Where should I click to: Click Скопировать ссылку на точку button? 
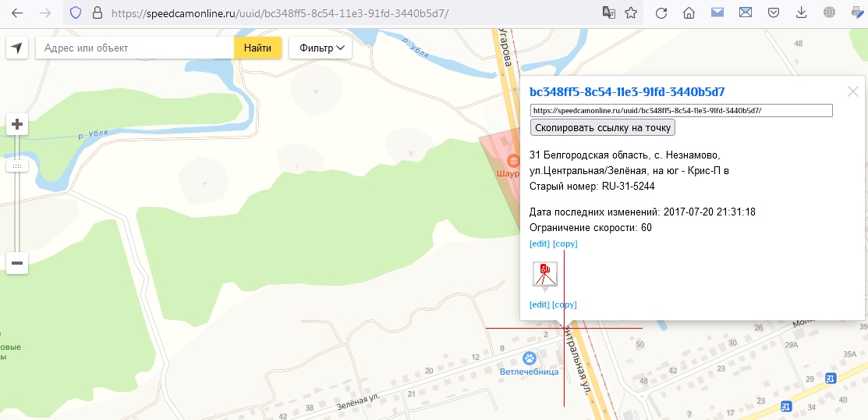pos(603,127)
